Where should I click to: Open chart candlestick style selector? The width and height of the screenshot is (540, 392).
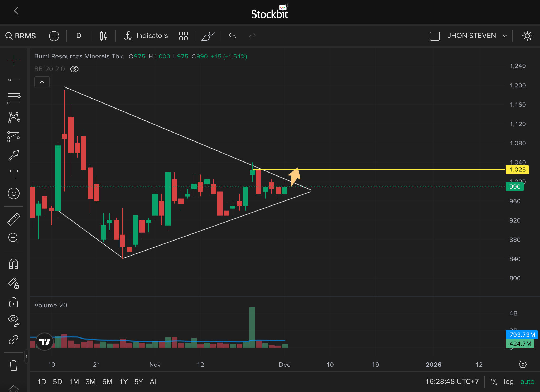[x=103, y=36]
